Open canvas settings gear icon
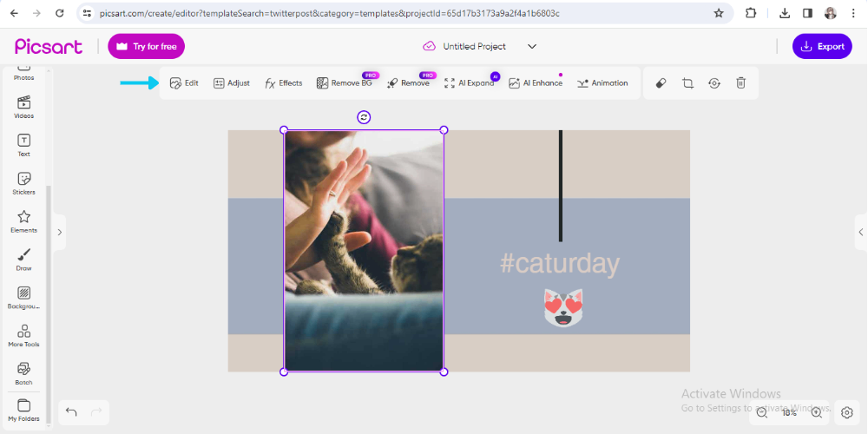 (846, 412)
